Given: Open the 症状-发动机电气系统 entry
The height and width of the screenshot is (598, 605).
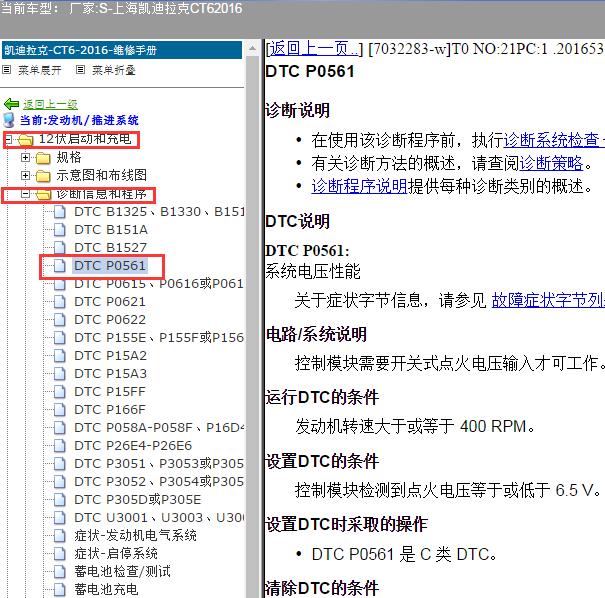Looking at the screenshot, I should point(135,535).
